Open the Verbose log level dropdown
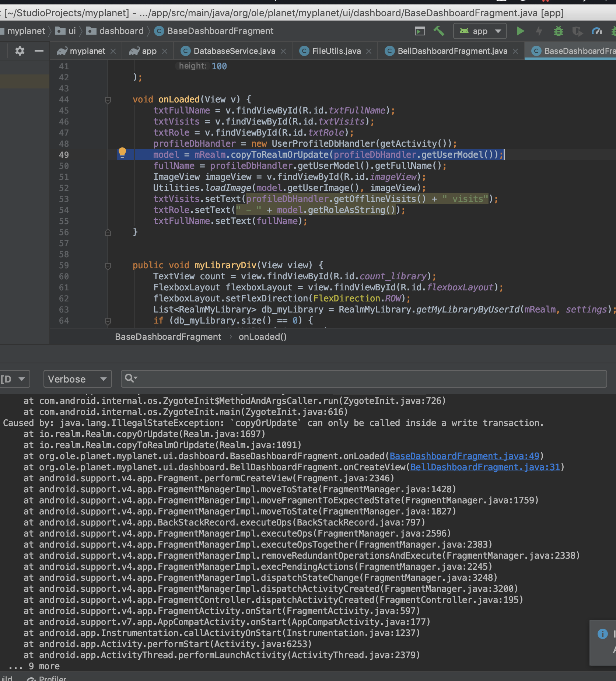This screenshot has height=681, width=616. coord(77,379)
